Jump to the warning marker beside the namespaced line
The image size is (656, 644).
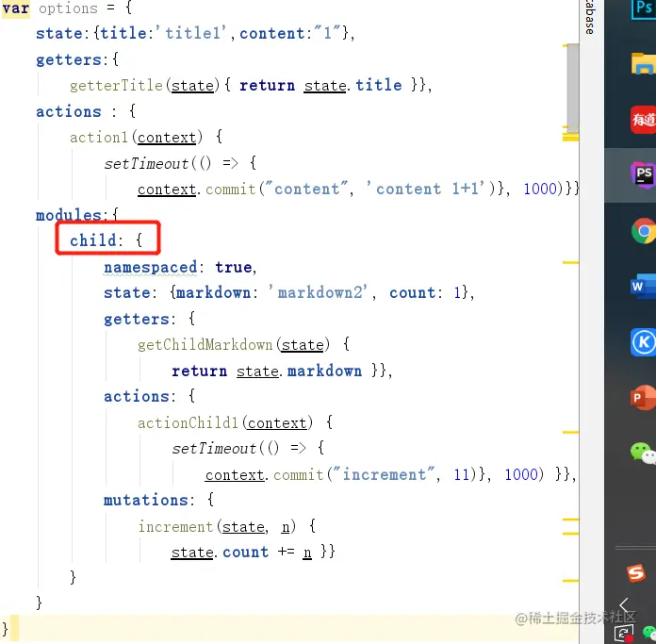pos(570,263)
